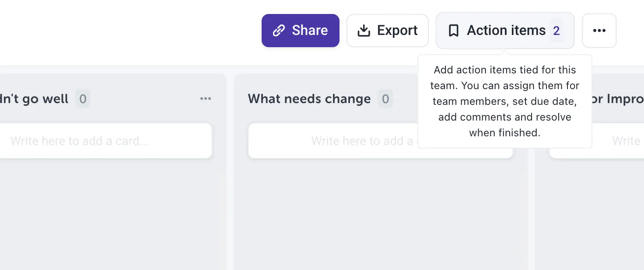Click the Action items tooltip text

(505, 101)
